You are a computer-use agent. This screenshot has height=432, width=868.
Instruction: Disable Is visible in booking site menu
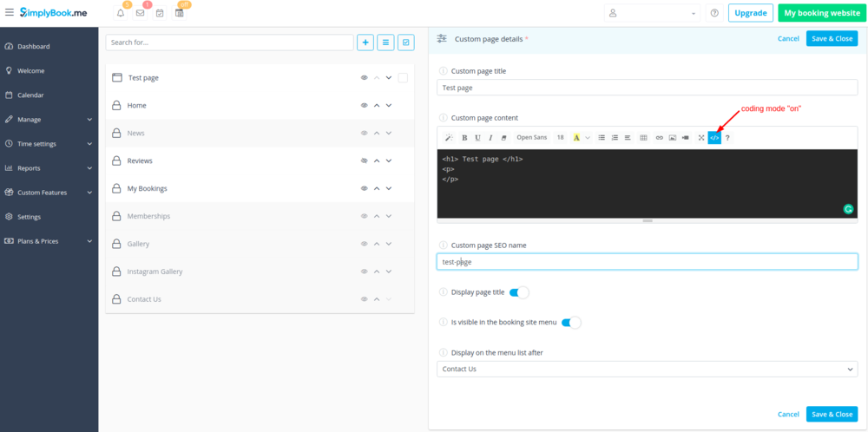[570, 323]
